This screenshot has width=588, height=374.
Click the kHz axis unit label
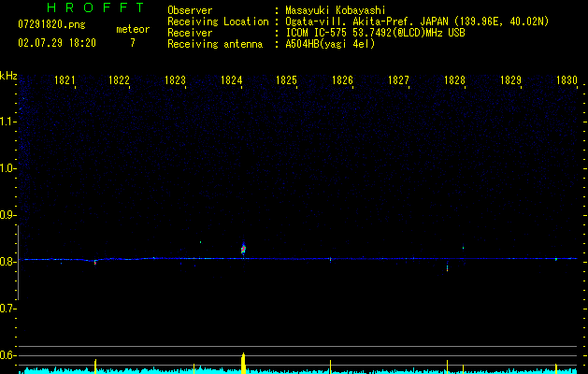coord(8,76)
